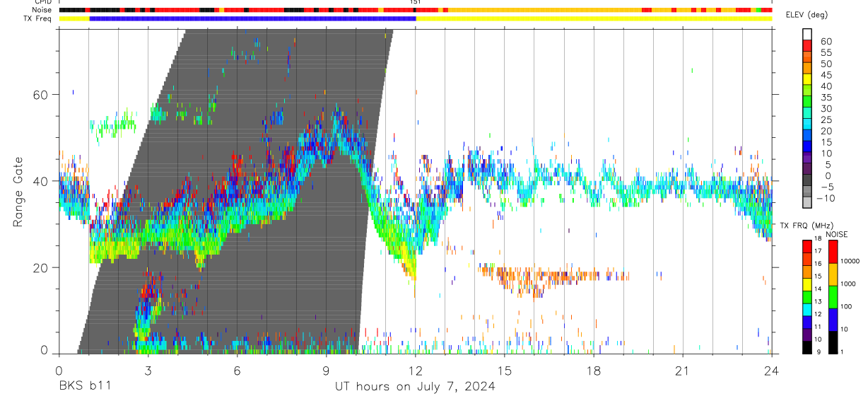Viewport: 868px width, 401px height.
Task: Click x-axis tick label 18
Action: (594, 371)
